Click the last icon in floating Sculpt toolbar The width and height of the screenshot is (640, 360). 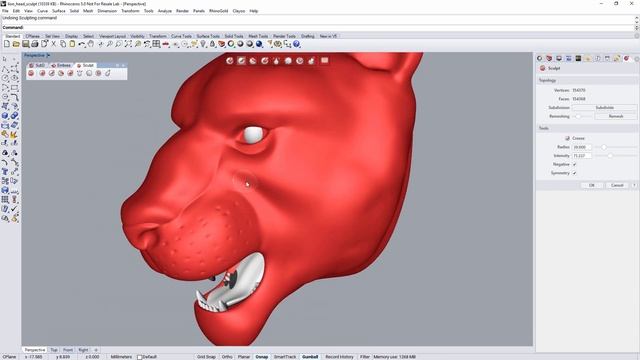[108, 73]
